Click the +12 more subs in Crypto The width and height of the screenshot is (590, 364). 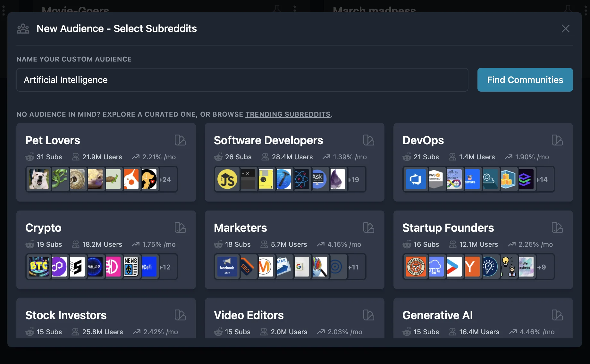click(x=165, y=267)
